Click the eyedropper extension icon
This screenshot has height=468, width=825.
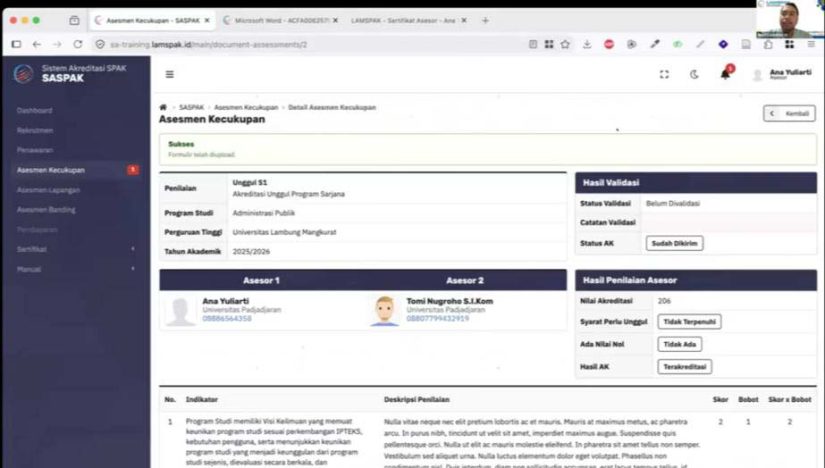coord(655,44)
